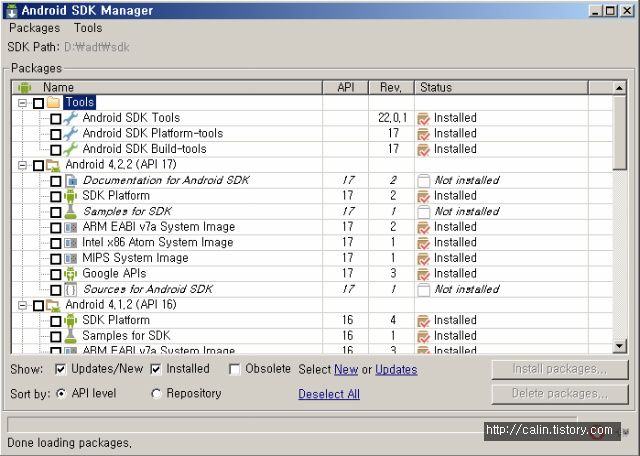Select the Intel x86 Atom System Image label
This screenshot has height=456, width=640.
[158, 242]
